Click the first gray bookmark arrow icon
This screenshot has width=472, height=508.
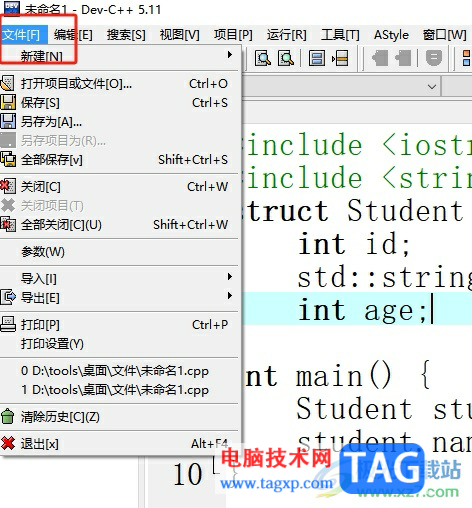(x=380, y=58)
